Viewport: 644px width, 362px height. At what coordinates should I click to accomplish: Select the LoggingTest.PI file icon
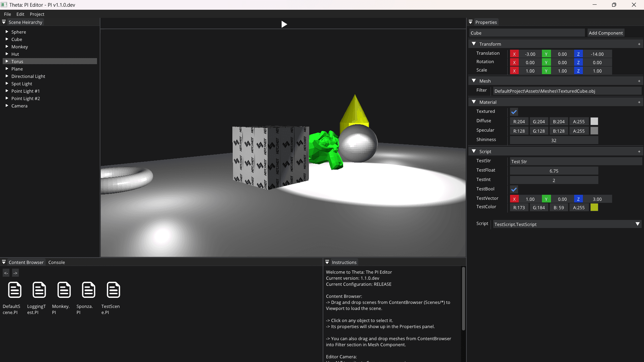click(x=39, y=290)
